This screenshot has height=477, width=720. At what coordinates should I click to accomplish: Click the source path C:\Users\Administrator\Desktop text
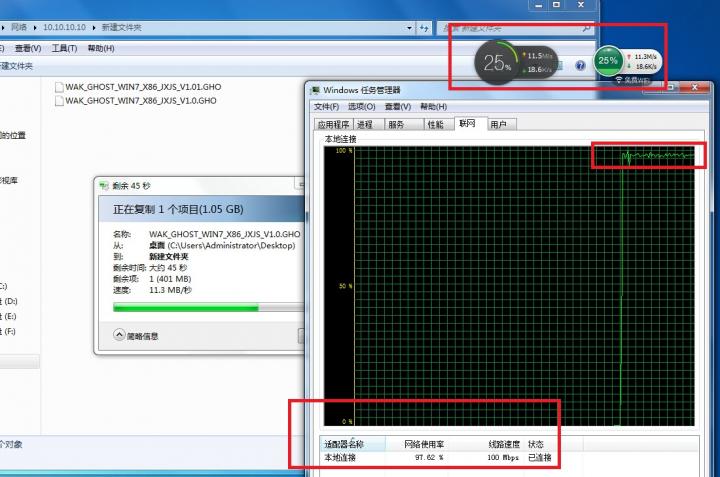coord(231,246)
